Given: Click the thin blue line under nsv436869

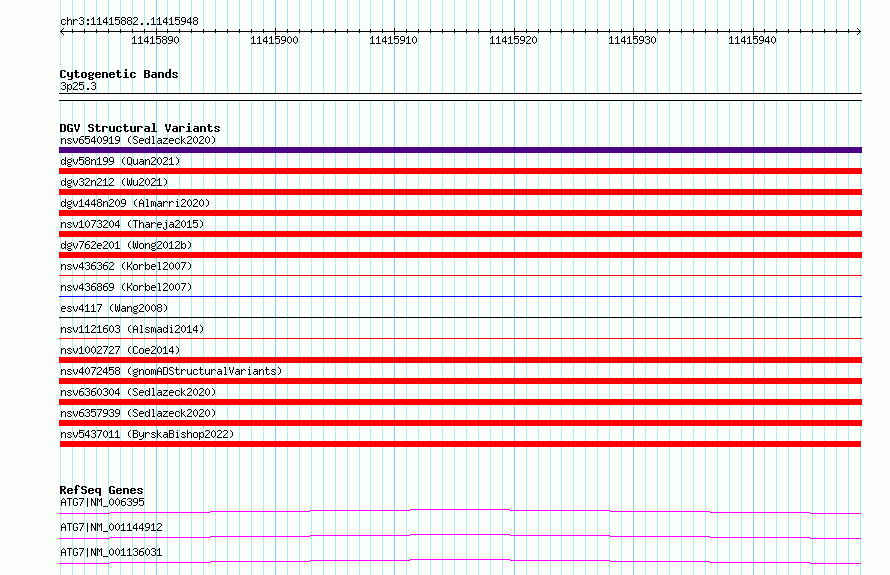Looking at the screenshot, I should (460, 296).
